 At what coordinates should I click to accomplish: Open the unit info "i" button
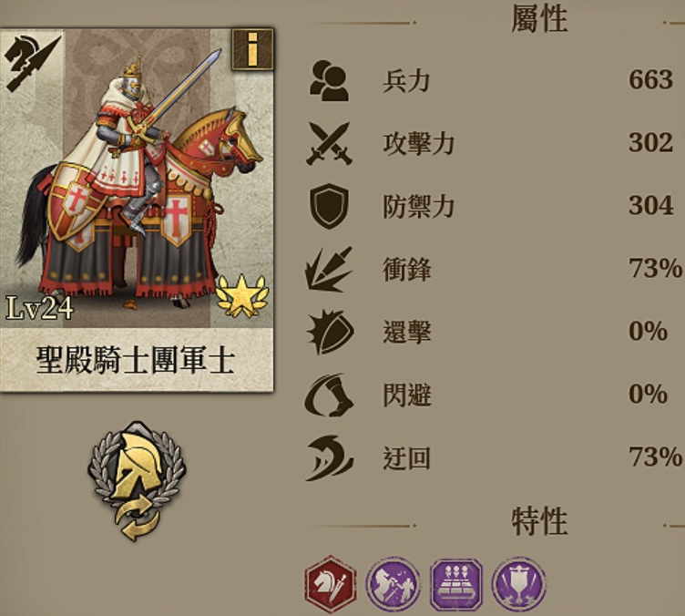click(x=252, y=49)
